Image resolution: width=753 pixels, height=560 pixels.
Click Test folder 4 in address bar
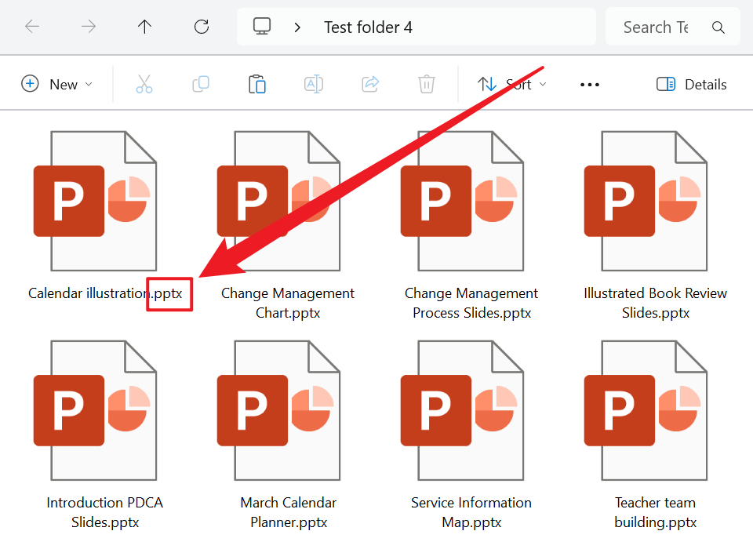pyautogui.click(x=368, y=27)
